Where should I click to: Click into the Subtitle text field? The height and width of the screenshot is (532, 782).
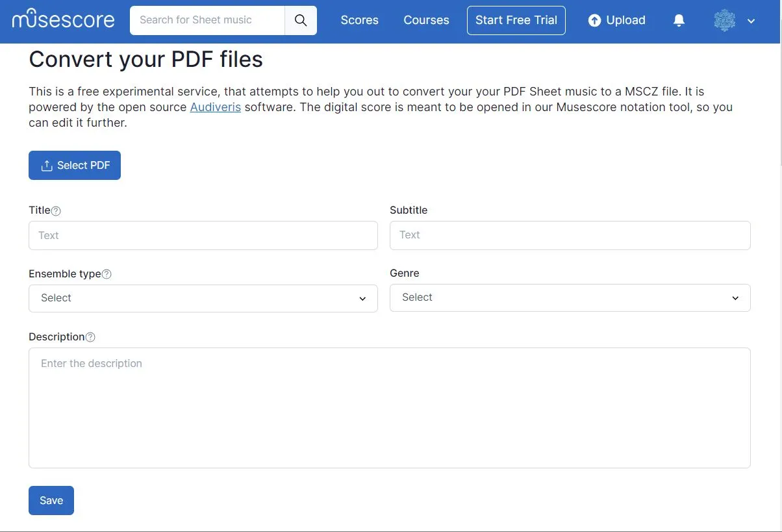click(x=570, y=235)
